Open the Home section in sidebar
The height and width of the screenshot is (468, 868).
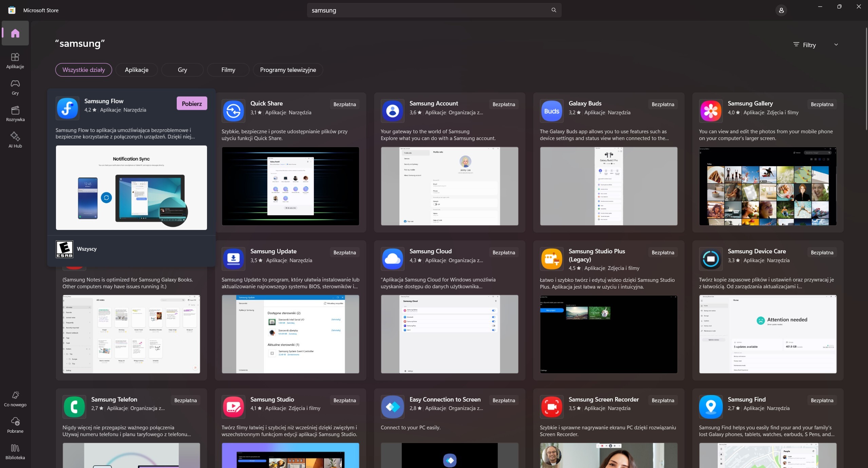[15, 33]
